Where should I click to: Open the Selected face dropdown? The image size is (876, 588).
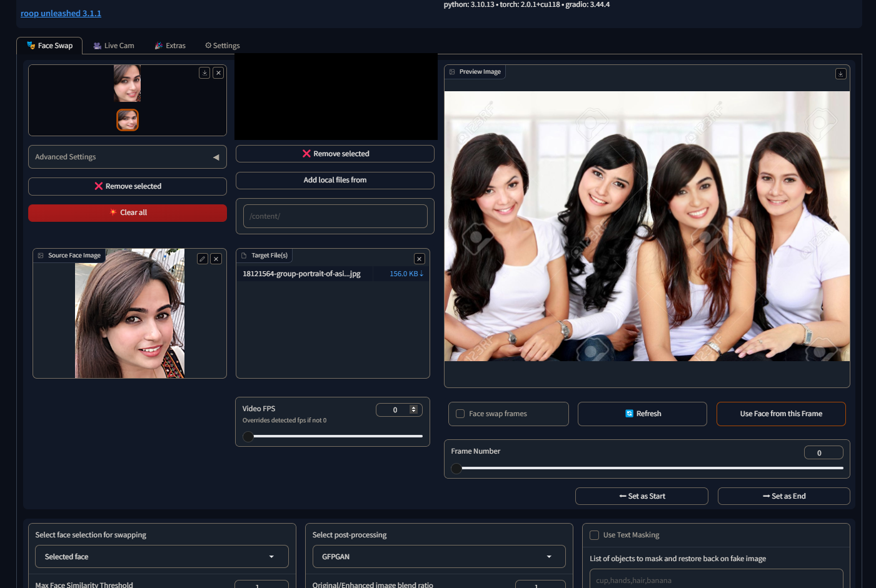click(161, 556)
